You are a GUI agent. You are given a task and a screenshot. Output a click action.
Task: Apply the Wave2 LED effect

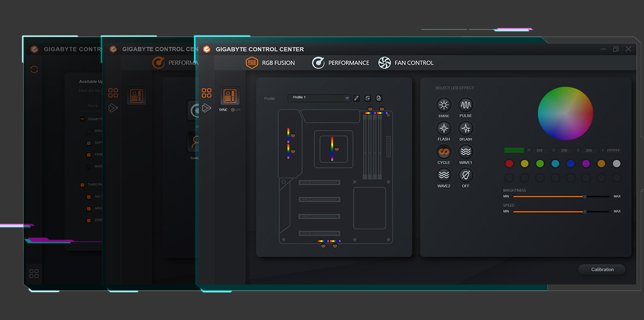click(444, 175)
